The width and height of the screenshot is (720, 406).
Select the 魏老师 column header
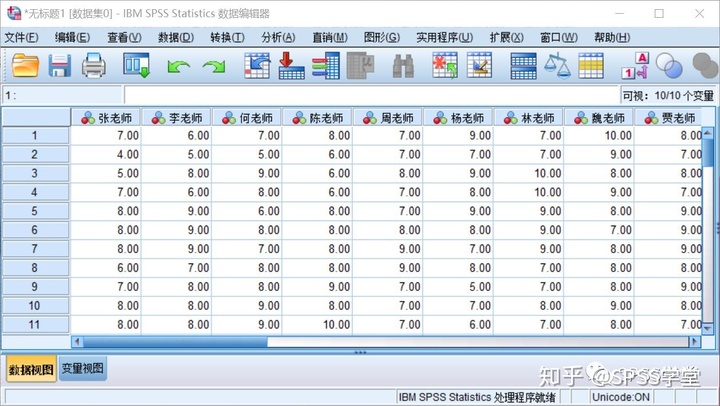point(599,118)
